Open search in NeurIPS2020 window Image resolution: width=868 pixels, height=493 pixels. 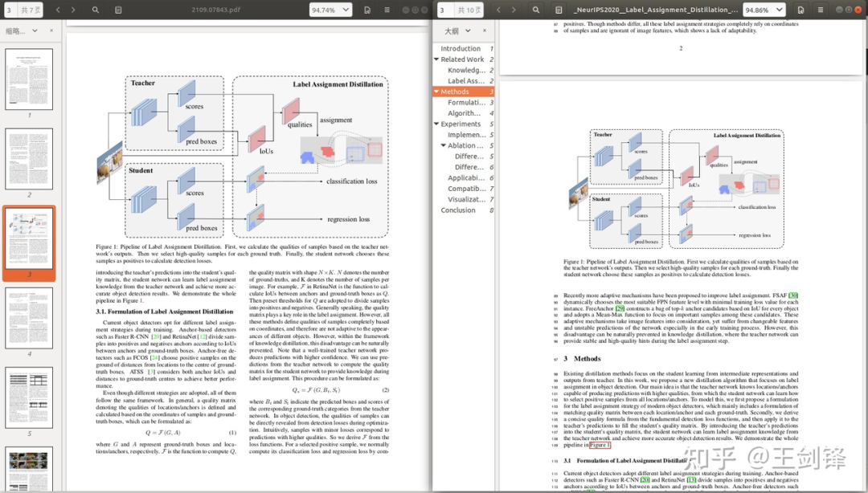pos(536,10)
